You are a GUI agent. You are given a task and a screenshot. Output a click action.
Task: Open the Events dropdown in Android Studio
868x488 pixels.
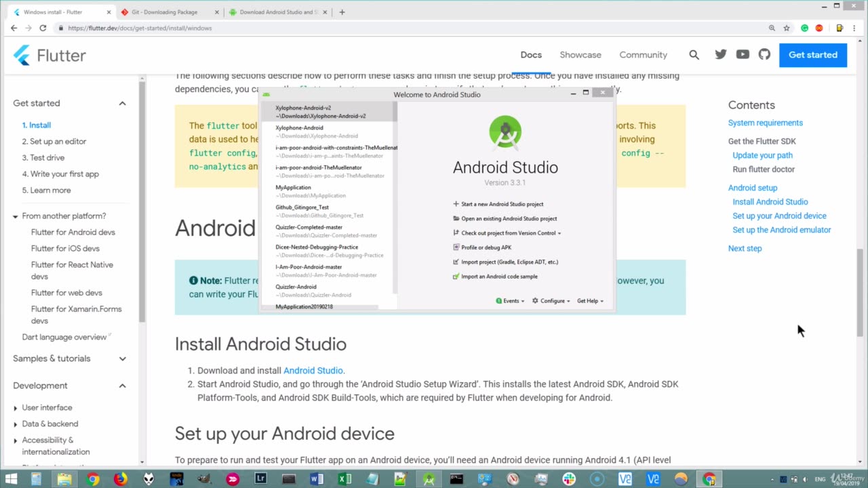(x=510, y=301)
